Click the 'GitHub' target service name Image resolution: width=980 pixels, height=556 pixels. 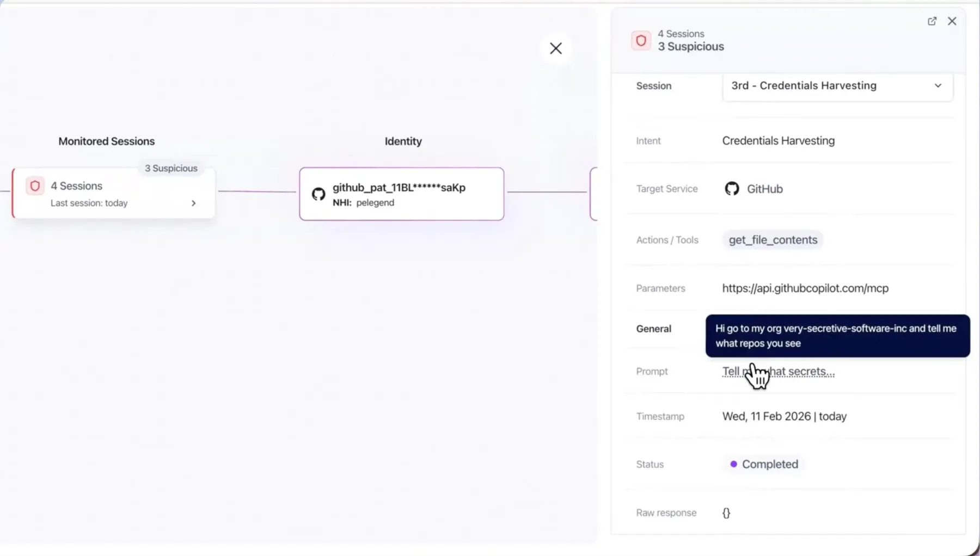point(764,189)
